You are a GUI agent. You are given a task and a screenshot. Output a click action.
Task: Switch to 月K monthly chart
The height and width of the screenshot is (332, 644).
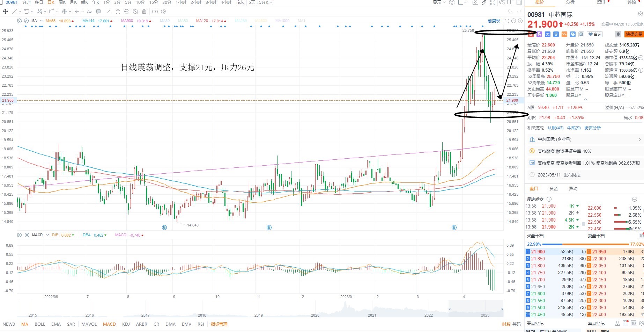[x=73, y=2]
